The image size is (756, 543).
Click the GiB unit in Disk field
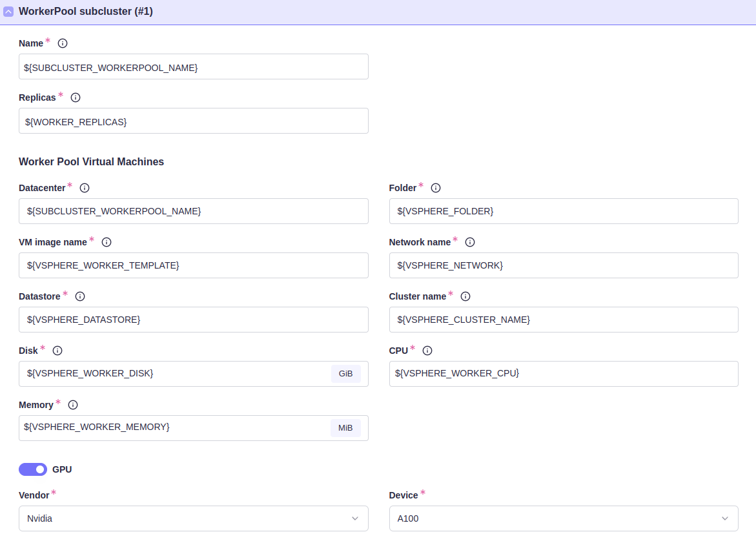345,374
